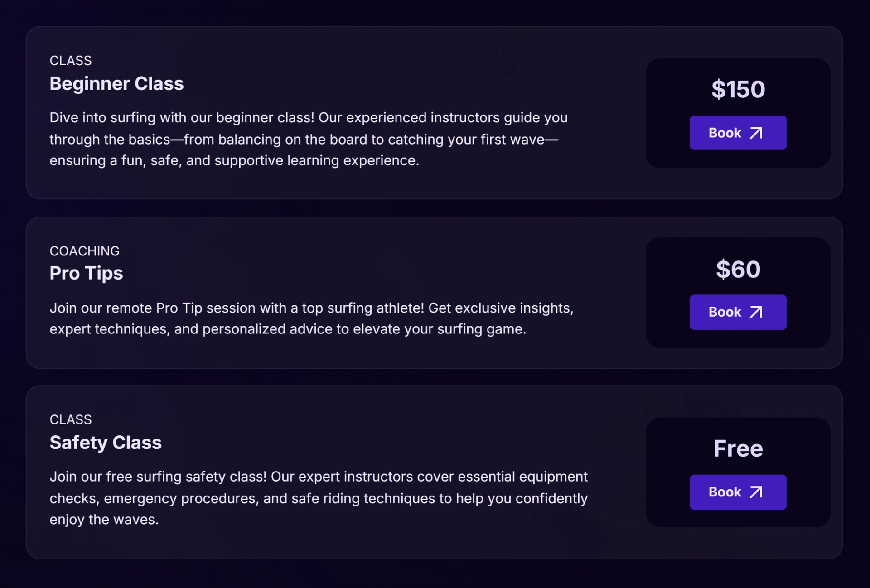
Task: Click the Safety Class heading
Action: (x=106, y=443)
